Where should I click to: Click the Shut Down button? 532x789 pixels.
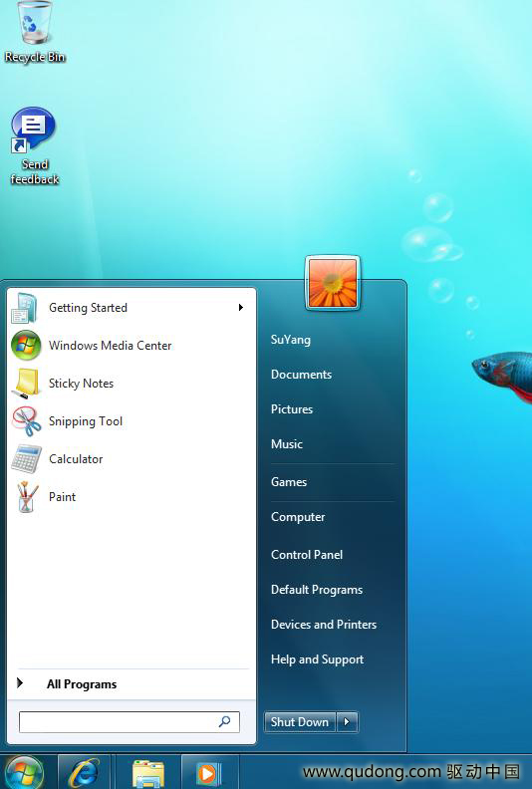(x=300, y=721)
